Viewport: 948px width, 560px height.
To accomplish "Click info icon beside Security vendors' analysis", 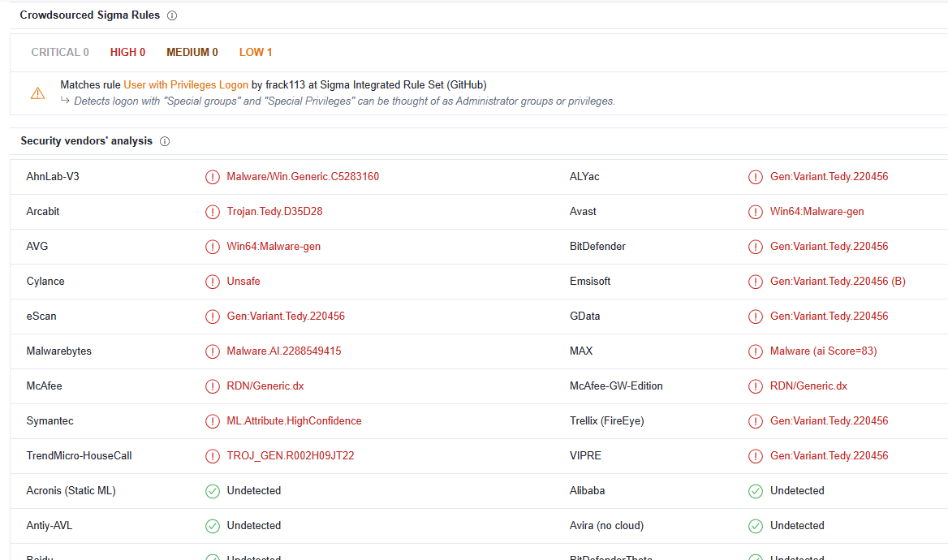I will point(165,141).
